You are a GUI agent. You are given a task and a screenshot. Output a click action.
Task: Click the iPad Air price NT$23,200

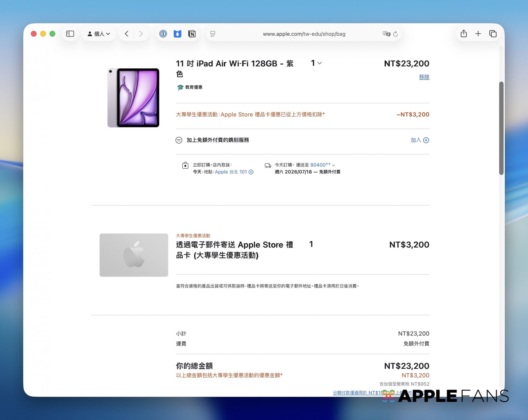coord(407,64)
